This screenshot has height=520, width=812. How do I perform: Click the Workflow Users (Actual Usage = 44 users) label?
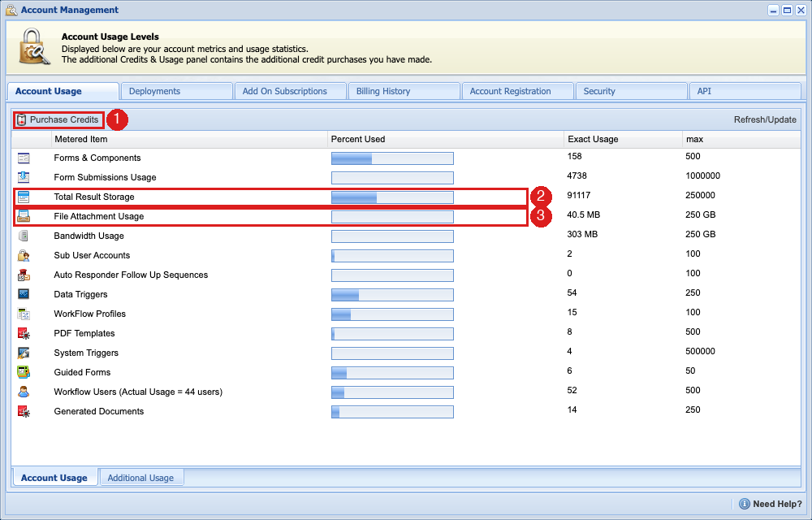pos(138,392)
